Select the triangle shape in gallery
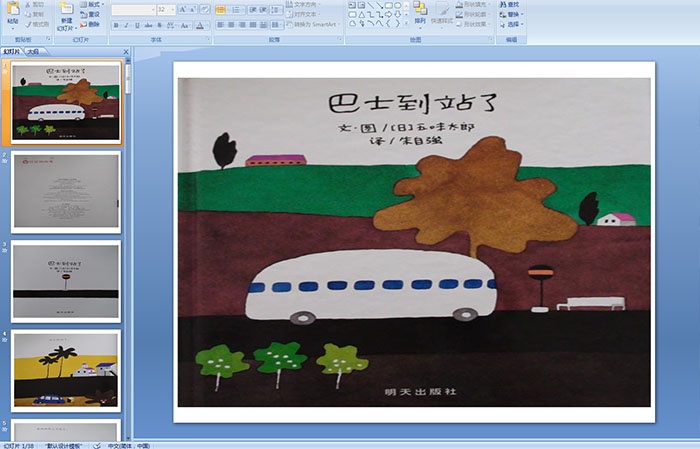The height and width of the screenshot is (449, 700). coord(362,15)
